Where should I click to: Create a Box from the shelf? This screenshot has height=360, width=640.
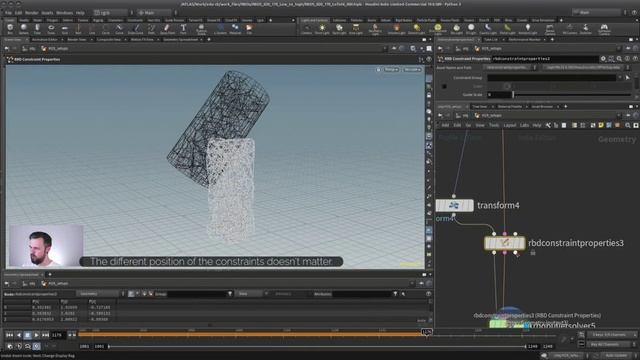click(10, 29)
